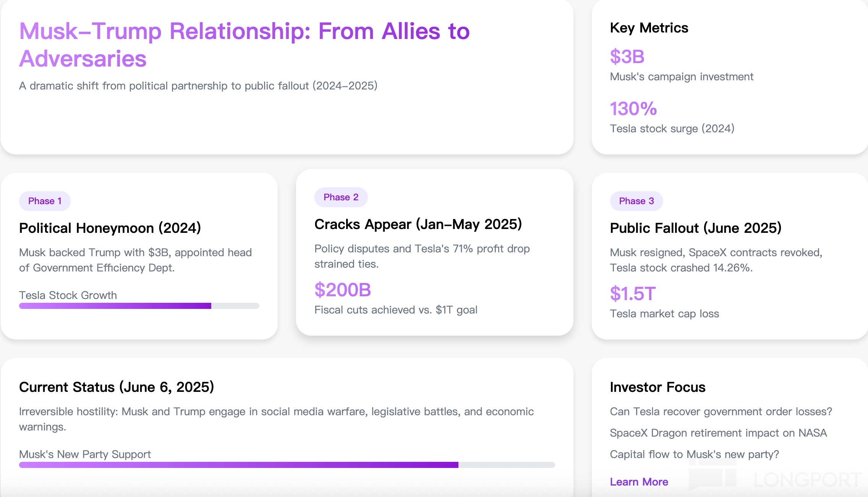Click the Tesla Stock Growth progress bar

(139, 306)
